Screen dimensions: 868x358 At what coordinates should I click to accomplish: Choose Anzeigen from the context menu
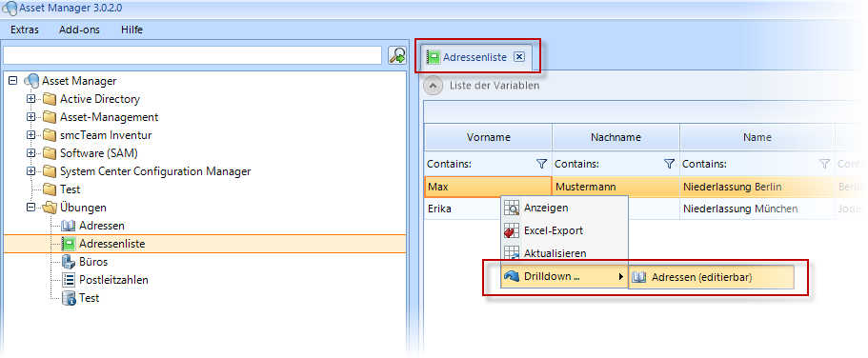565,209
